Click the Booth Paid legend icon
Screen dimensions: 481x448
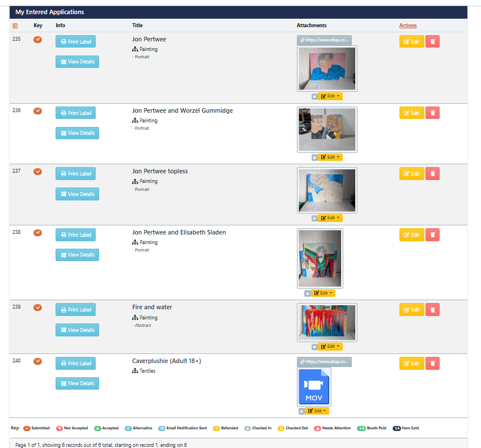[361, 428]
